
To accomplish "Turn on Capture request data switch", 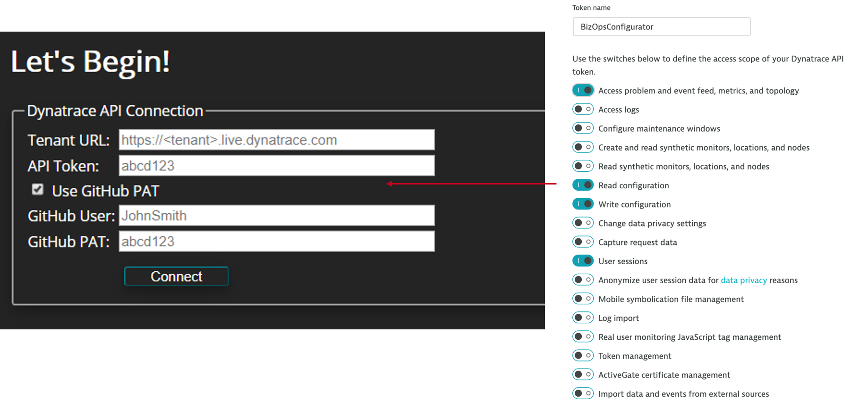I will pos(583,242).
